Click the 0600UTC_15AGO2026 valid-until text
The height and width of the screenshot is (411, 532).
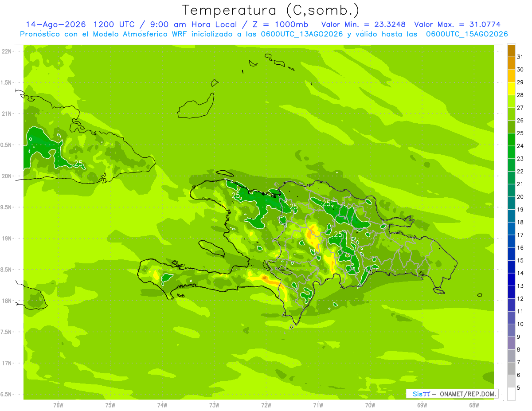467,34
